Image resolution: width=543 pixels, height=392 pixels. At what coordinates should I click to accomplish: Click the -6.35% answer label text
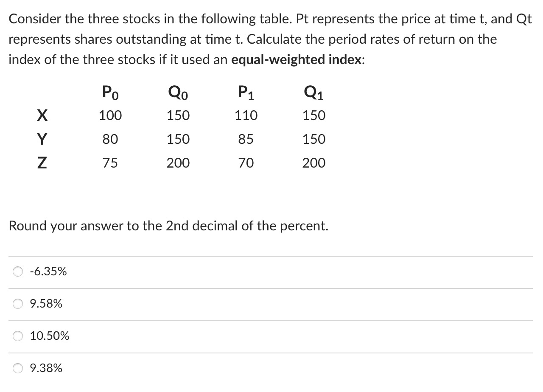click(48, 271)
